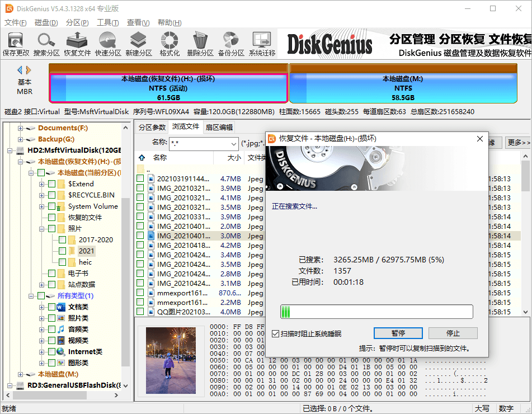Expand the 本地磁盘(M:) tree node
Image resolution: width=532 pixels, height=414 pixels.
tap(20, 375)
